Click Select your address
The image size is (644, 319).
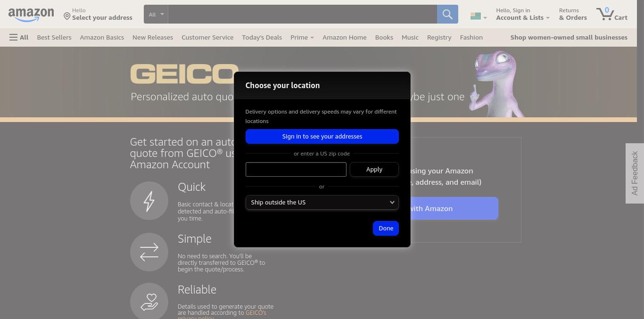click(102, 18)
